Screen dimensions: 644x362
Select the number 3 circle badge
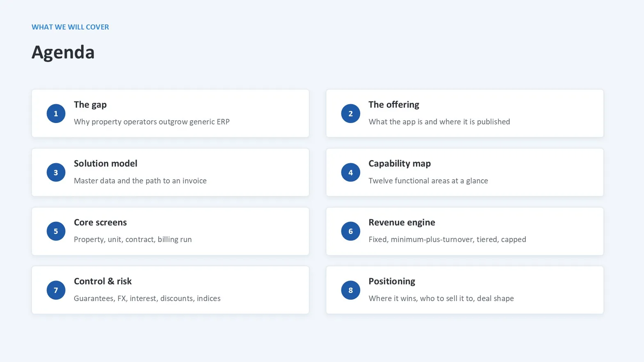56,172
